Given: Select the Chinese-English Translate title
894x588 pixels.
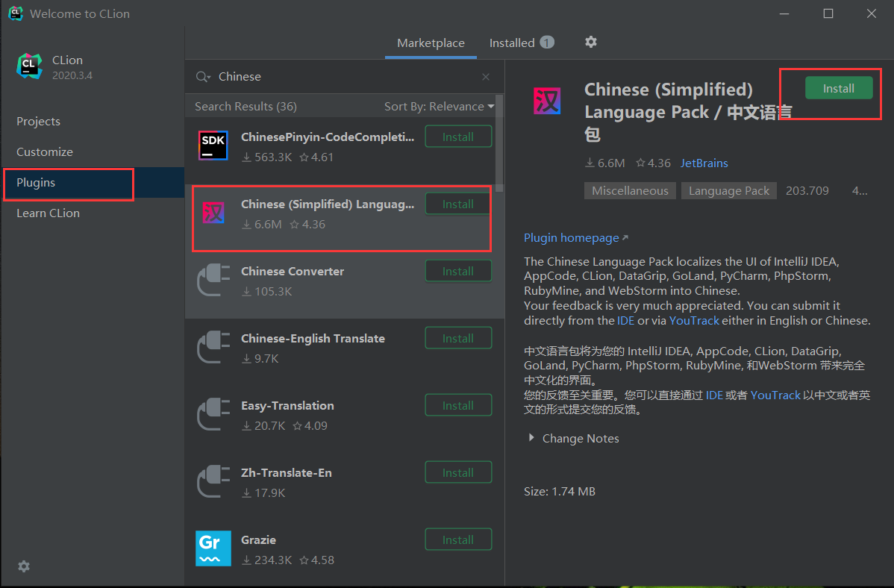Looking at the screenshot, I should pyautogui.click(x=313, y=338).
